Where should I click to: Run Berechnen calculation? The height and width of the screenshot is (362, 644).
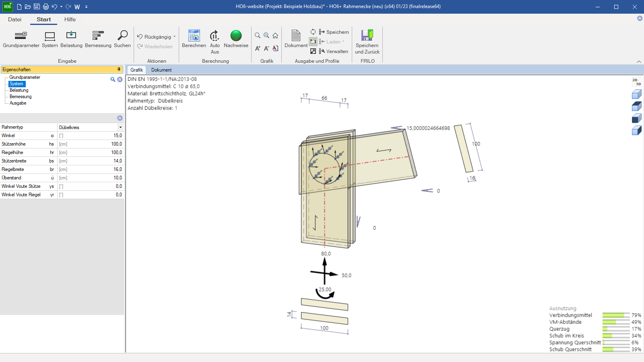[194, 39]
